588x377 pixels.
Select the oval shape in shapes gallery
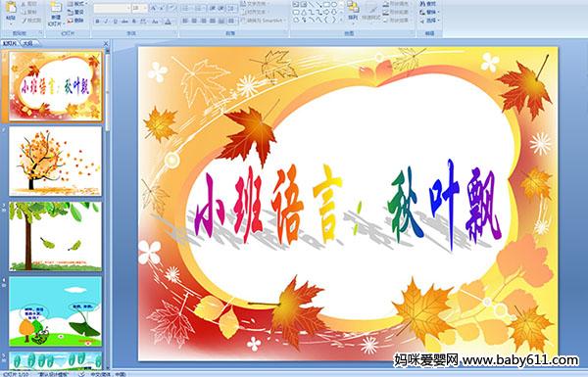335,5
